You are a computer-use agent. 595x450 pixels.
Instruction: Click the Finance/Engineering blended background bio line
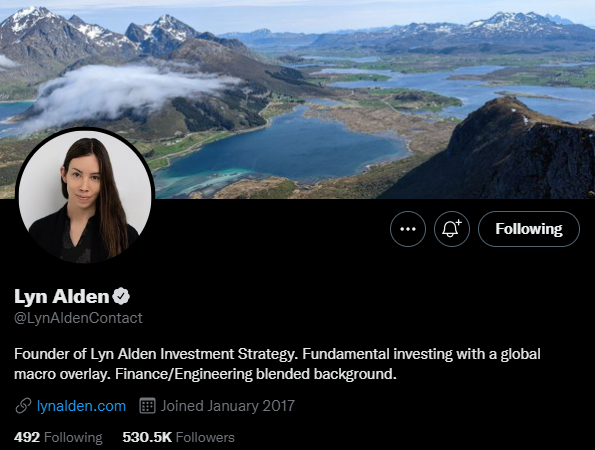tap(205, 374)
